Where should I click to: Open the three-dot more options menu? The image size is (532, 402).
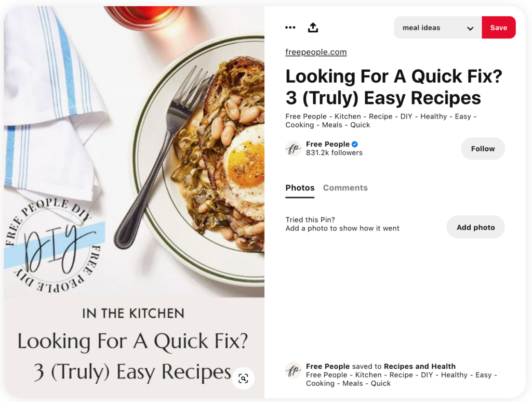click(290, 28)
